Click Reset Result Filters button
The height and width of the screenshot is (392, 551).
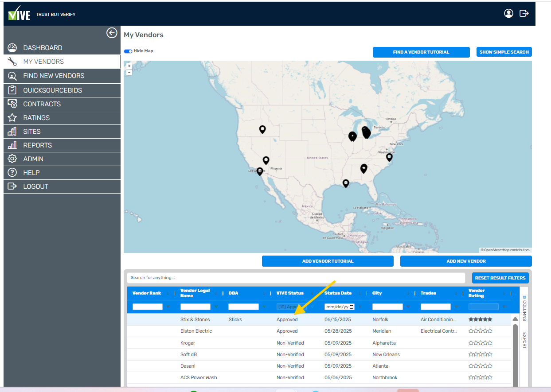coord(500,278)
